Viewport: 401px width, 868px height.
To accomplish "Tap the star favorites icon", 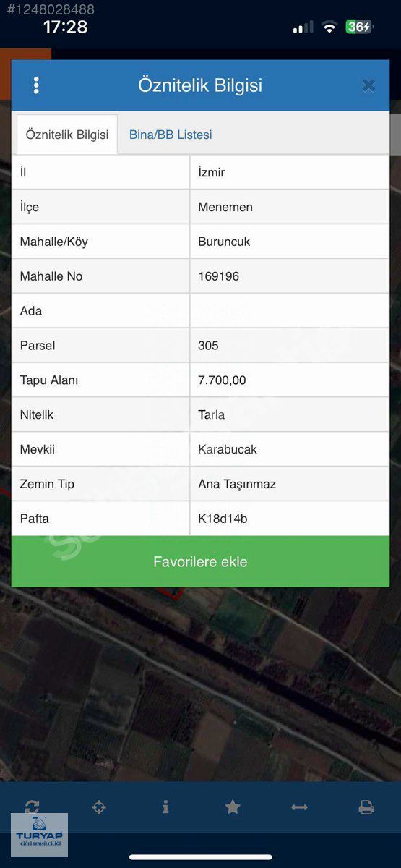I will pos(233,807).
